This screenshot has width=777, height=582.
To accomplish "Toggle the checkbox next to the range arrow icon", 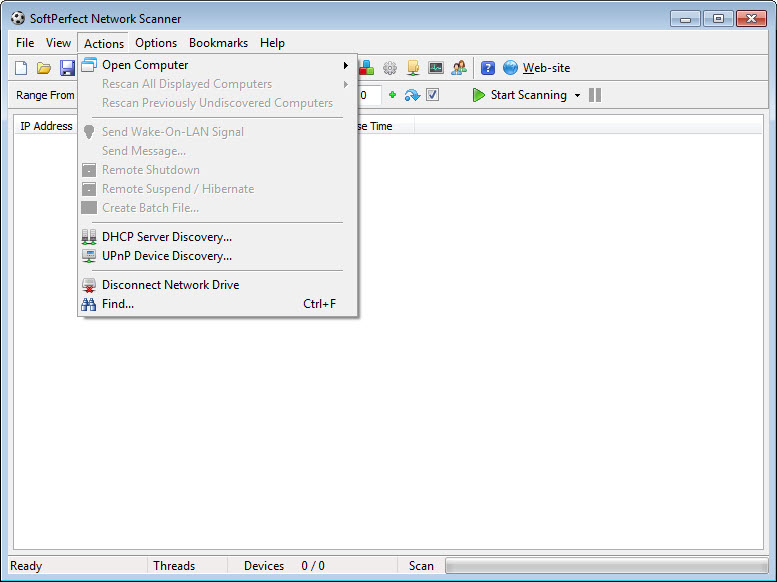I will point(433,95).
